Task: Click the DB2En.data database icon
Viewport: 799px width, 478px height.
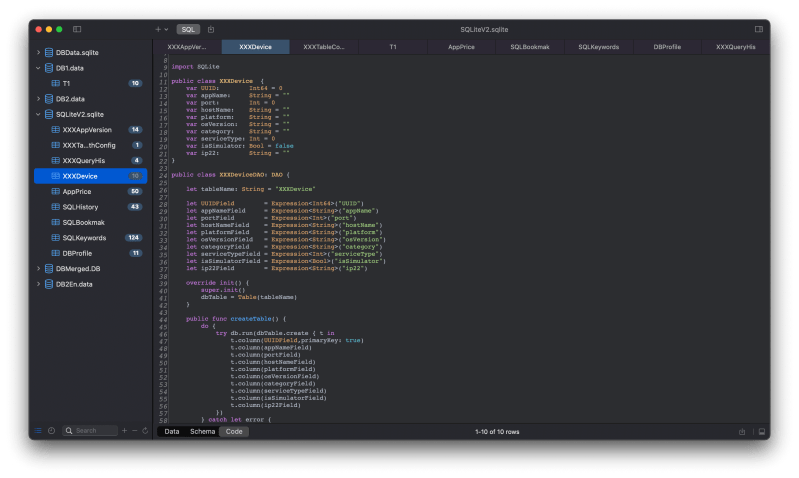Action: (49, 284)
